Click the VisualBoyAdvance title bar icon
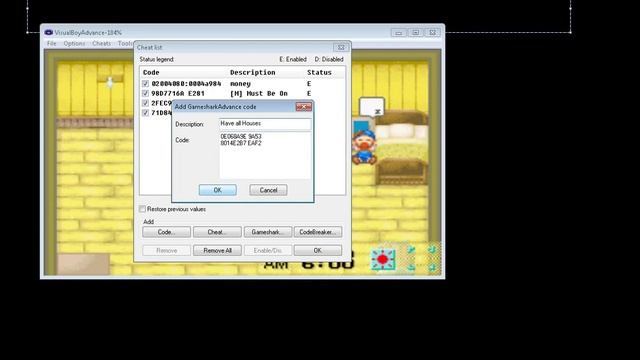The height and width of the screenshot is (360, 640). (49, 32)
